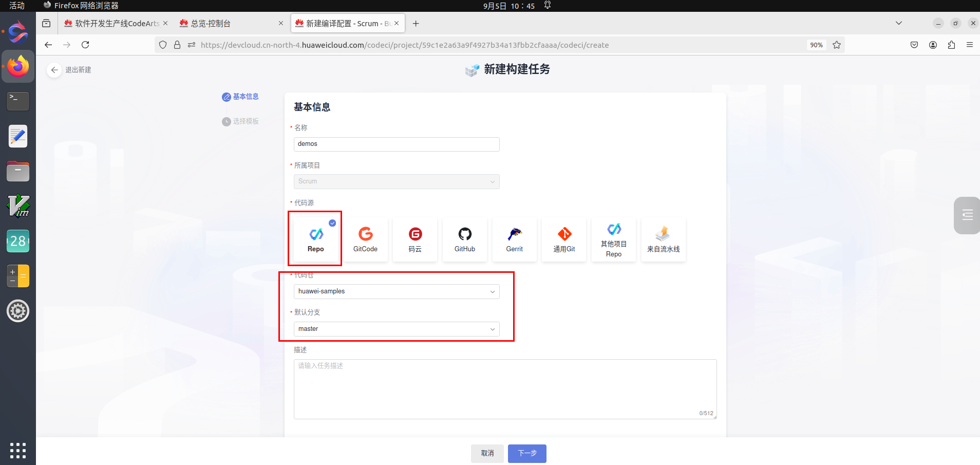Click the 名称 input field containing demos
This screenshot has width=980, height=465.
click(397, 144)
